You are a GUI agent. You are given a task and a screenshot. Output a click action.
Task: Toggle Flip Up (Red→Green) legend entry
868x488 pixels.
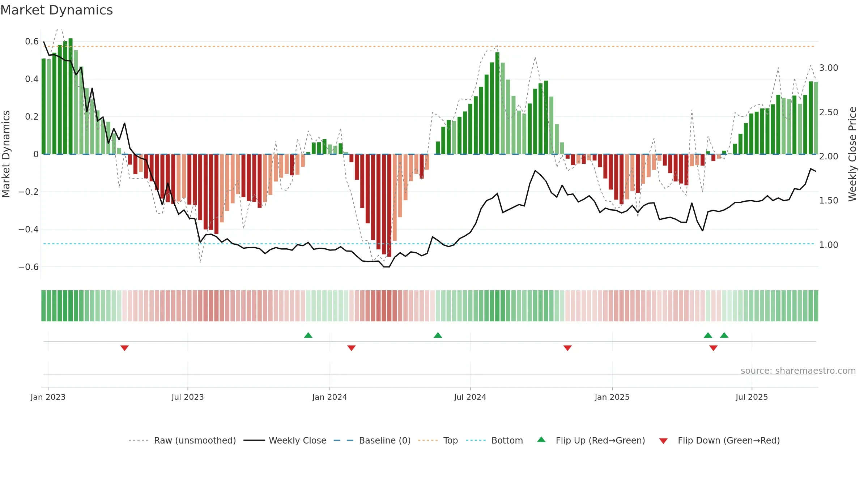591,440
